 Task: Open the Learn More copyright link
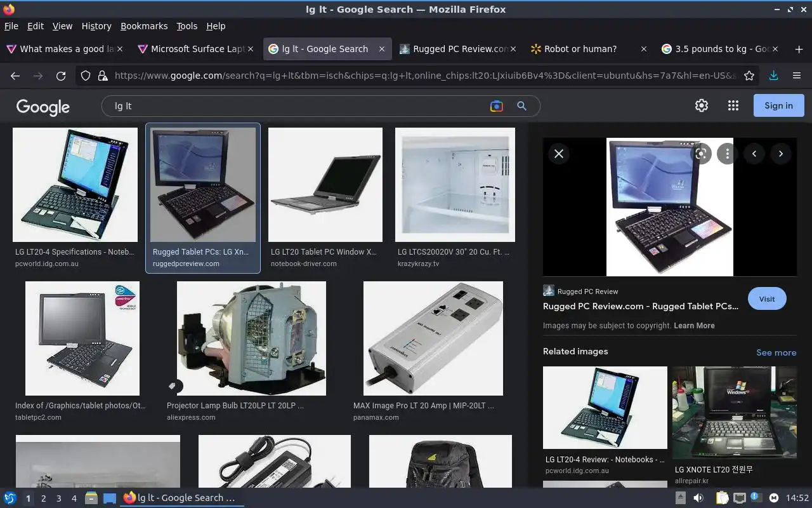(x=694, y=326)
